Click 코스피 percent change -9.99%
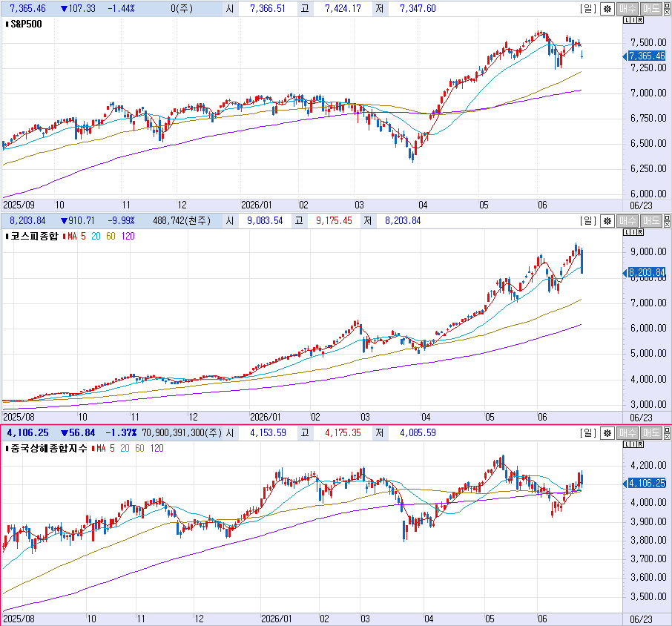This screenshot has height=626, width=672. 122,221
